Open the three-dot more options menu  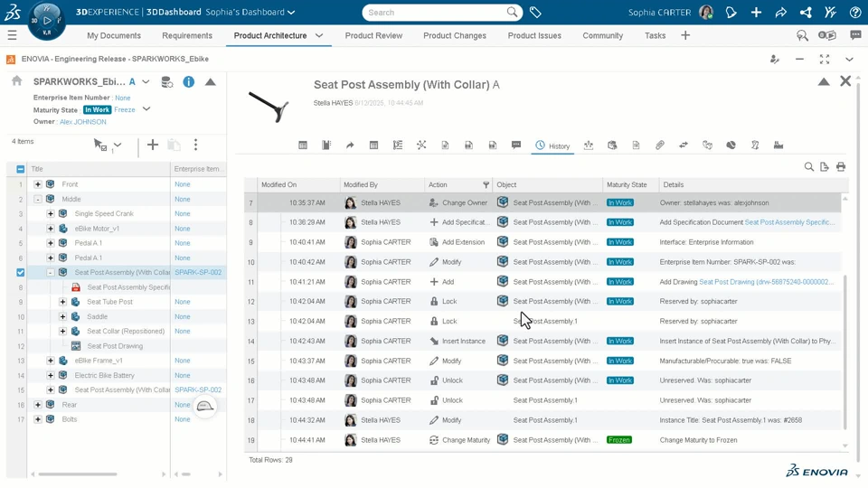(x=195, y=145)
